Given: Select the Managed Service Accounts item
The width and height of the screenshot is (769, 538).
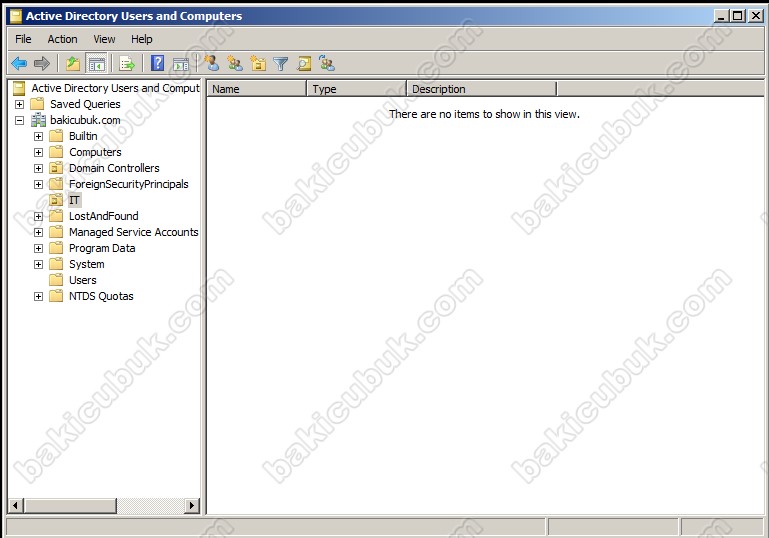Looking at the screenshot, I should click(x=133, y=232).
